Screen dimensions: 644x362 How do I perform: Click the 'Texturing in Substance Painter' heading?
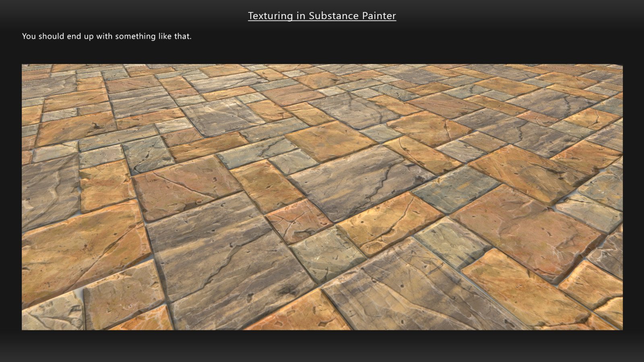pos(322,16)
